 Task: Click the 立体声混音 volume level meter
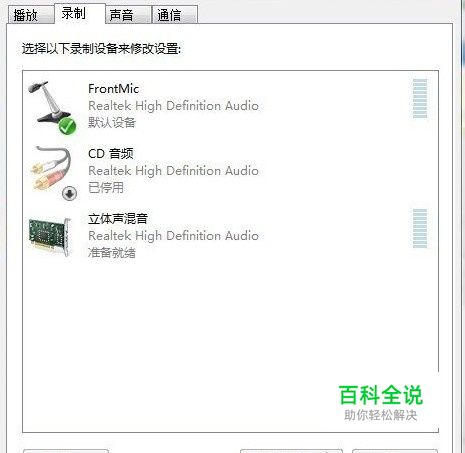[x=420, y=229]
